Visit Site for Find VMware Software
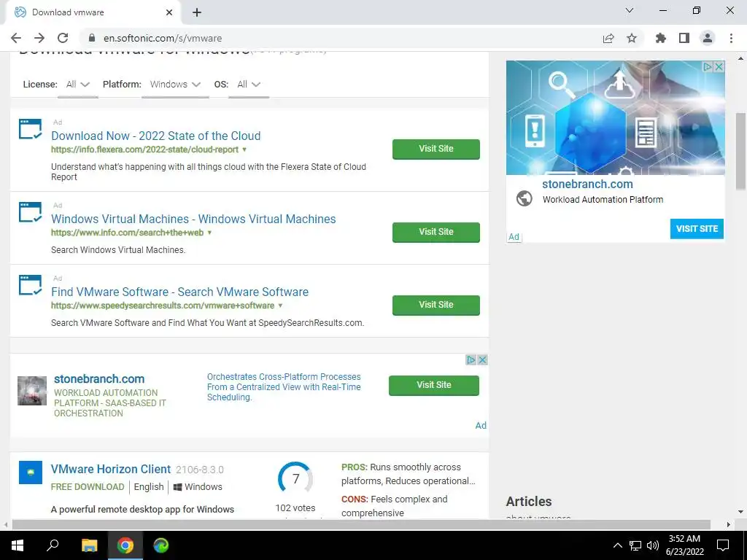Screen dimensions: 747x560 pyautogui.click(x=436, y=305)
